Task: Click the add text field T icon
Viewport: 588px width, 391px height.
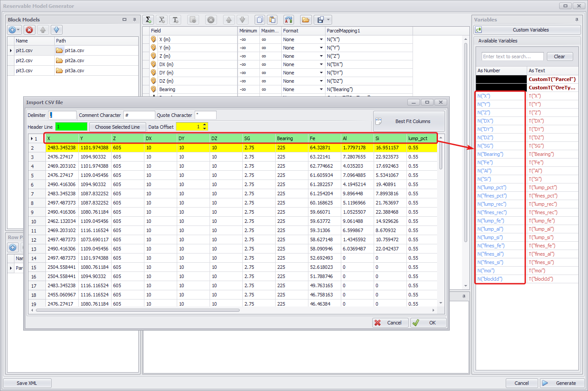Action: 175,20
